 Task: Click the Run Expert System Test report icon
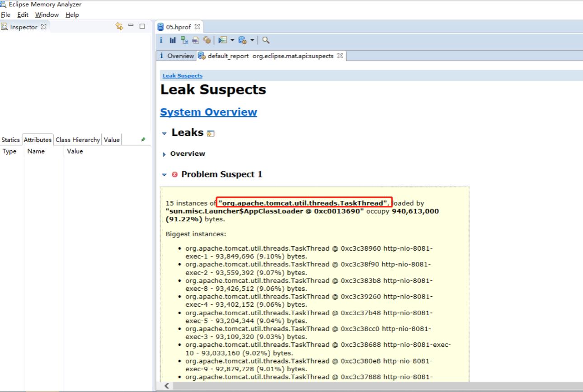[221, 41]
